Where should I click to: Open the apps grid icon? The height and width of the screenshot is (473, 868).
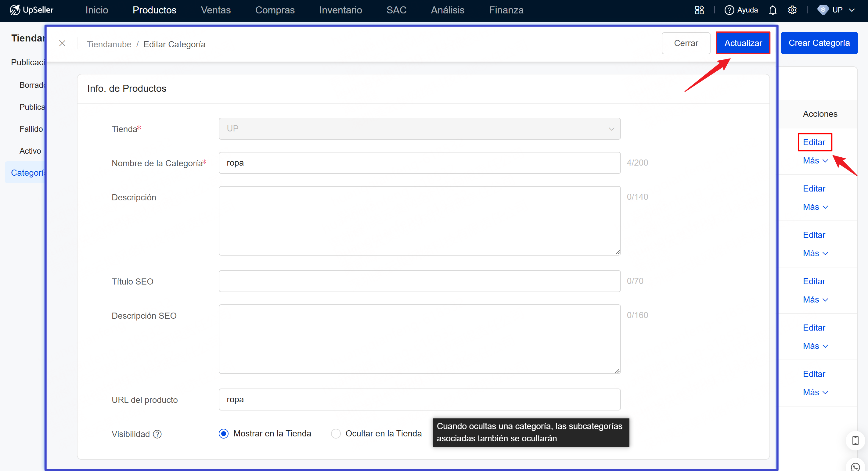pos(699,10)
